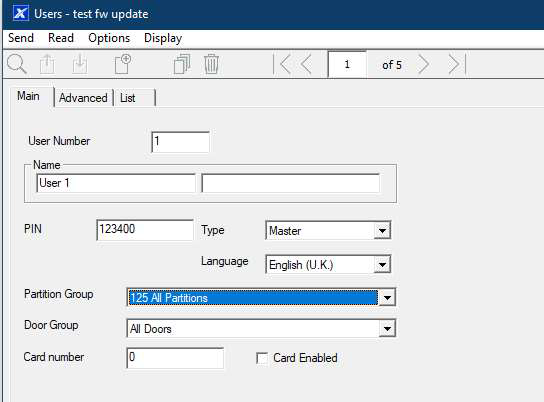The width and height of the screenshot is (544, 402).
Task: Add a new user record icon
Action: (x=123, y=64)
